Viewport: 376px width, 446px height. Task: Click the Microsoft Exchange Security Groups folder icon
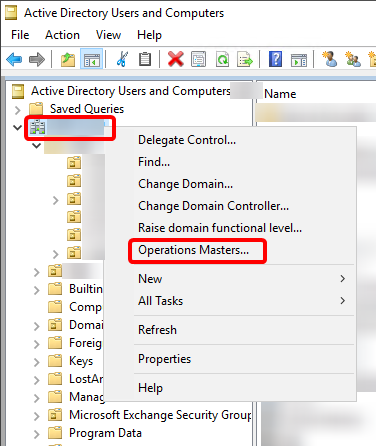pos(55,415)
